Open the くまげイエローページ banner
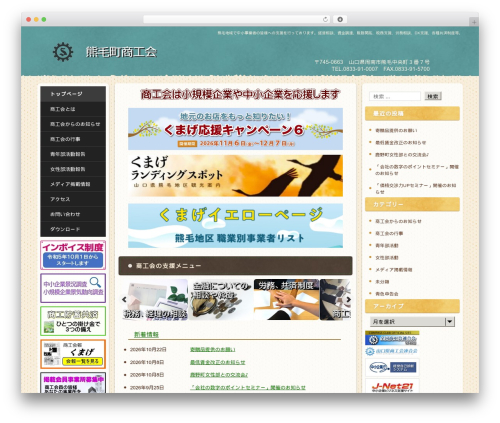Viewport: 500px width, 423px height. [235, 226]
